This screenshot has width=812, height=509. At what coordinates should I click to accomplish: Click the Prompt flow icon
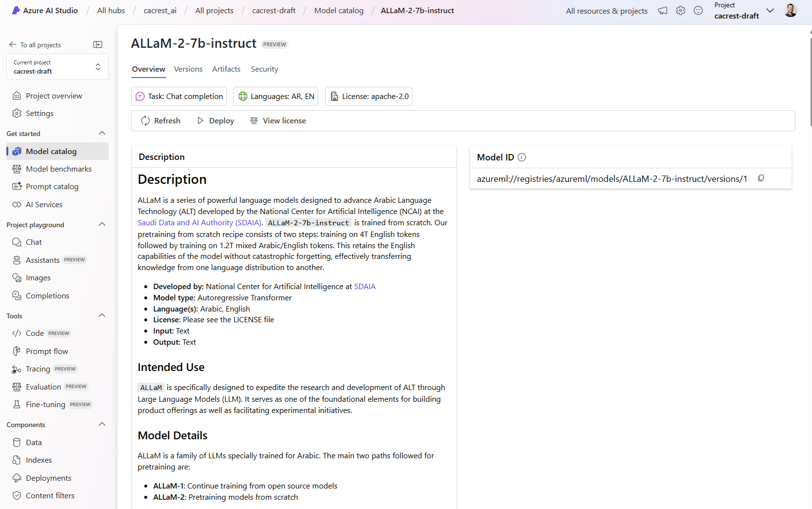[x=17, y=352]
